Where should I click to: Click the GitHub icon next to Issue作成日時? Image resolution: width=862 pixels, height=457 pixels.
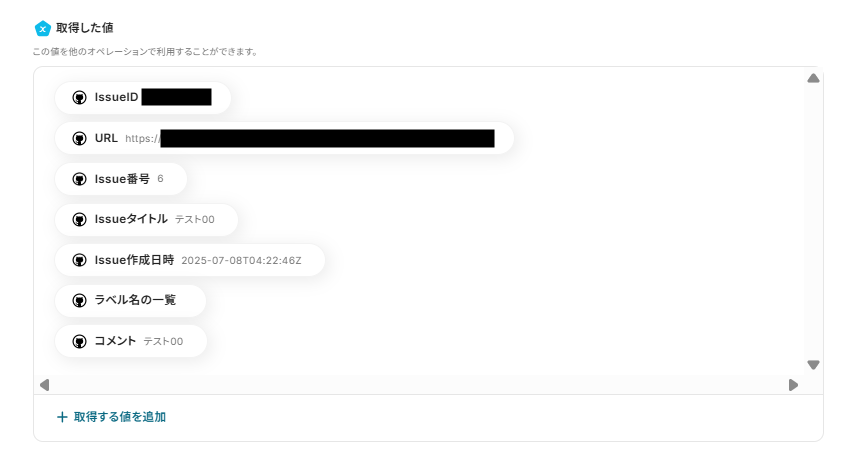tap(80, 260)
